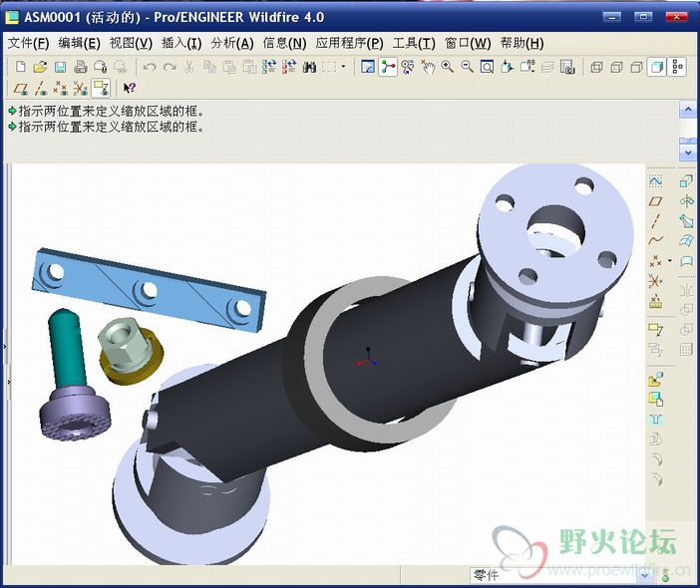The width and height of the screenshot is (700, 588).
Task: Select the Coordinate System tool in right toolbar
Action: click(655, 281)
